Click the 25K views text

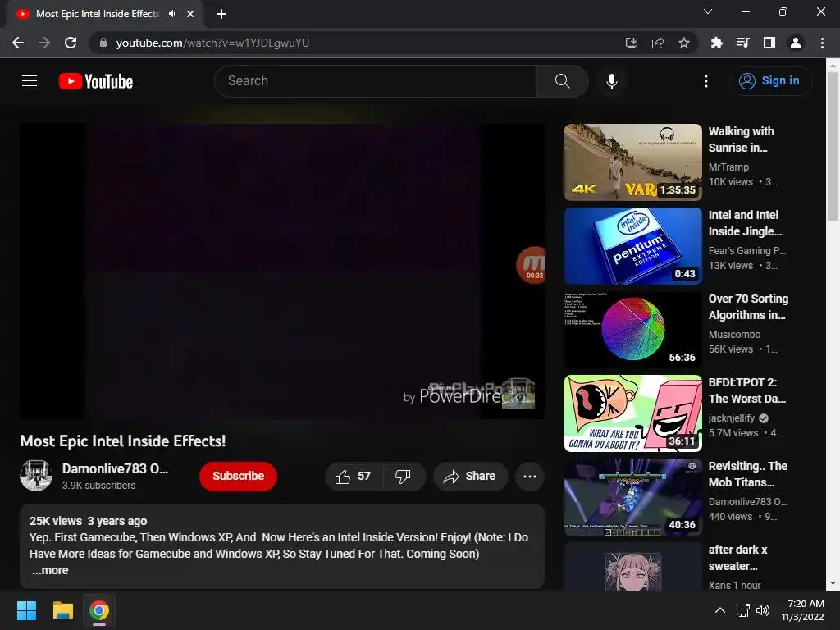[56, 521]
